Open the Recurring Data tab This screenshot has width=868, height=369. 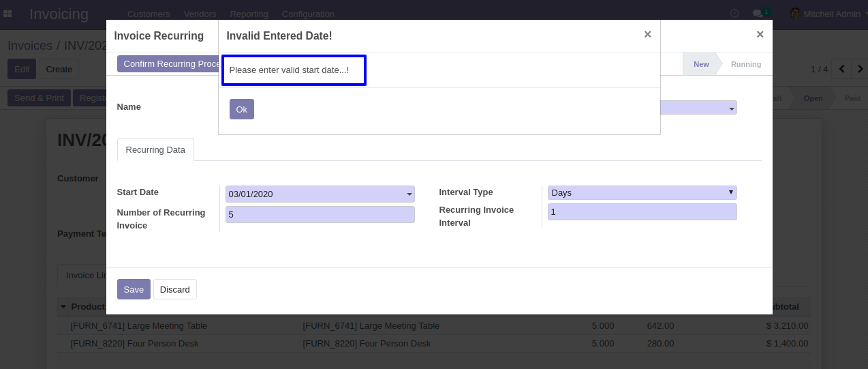click(155, 150)
